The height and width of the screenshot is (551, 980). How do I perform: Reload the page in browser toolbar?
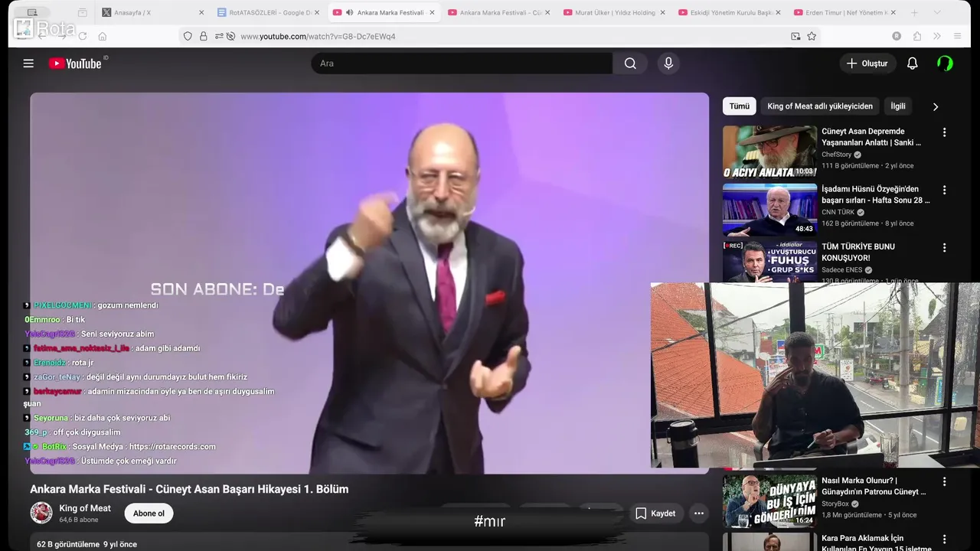pyautogui.click(x=82, y=36)
